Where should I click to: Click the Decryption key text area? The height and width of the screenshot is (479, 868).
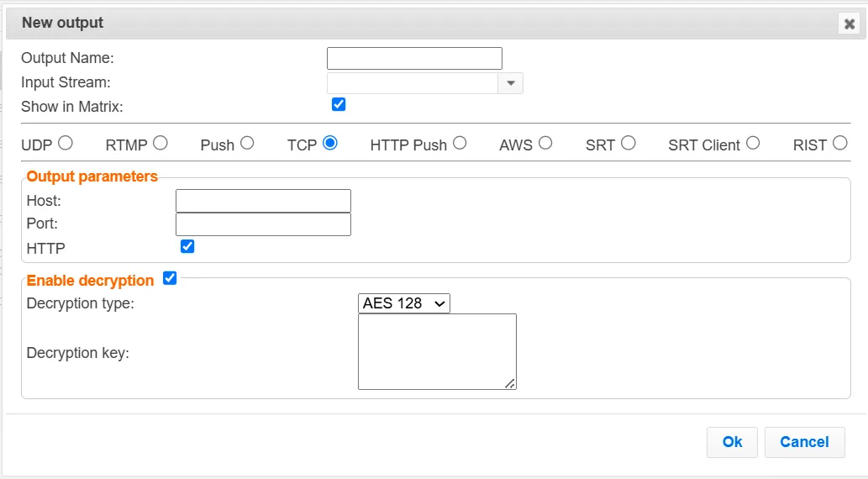point(437,351)
